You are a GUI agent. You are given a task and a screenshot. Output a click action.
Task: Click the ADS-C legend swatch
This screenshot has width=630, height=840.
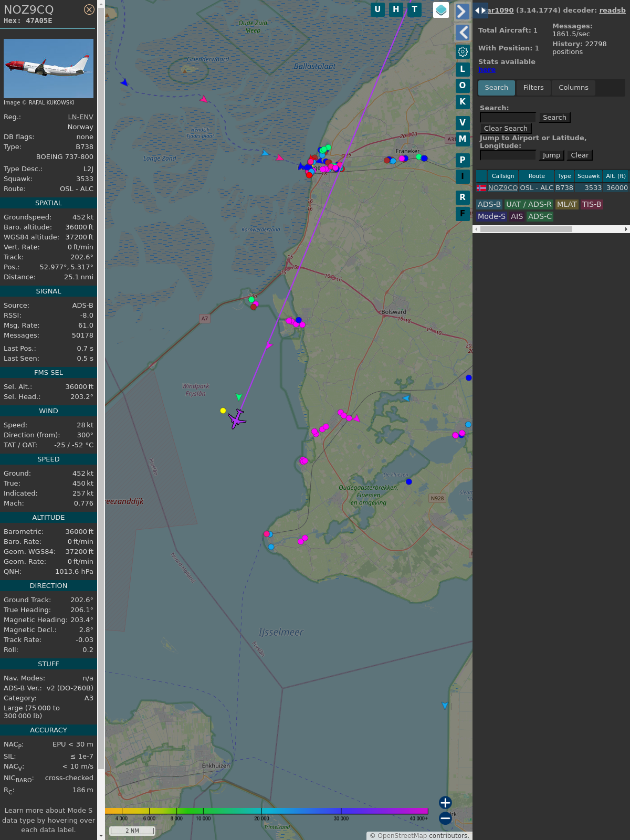(x=540, y=216)
